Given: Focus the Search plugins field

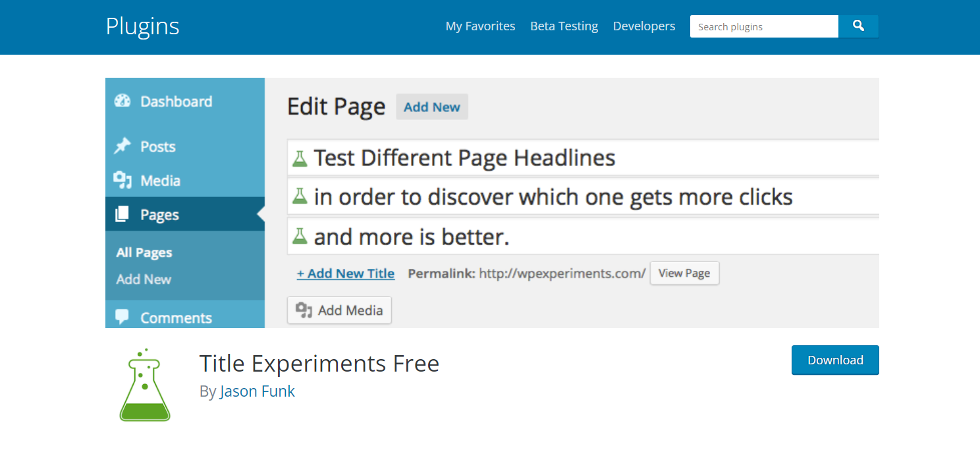Looking at the screenshot, I should point(764,26).
